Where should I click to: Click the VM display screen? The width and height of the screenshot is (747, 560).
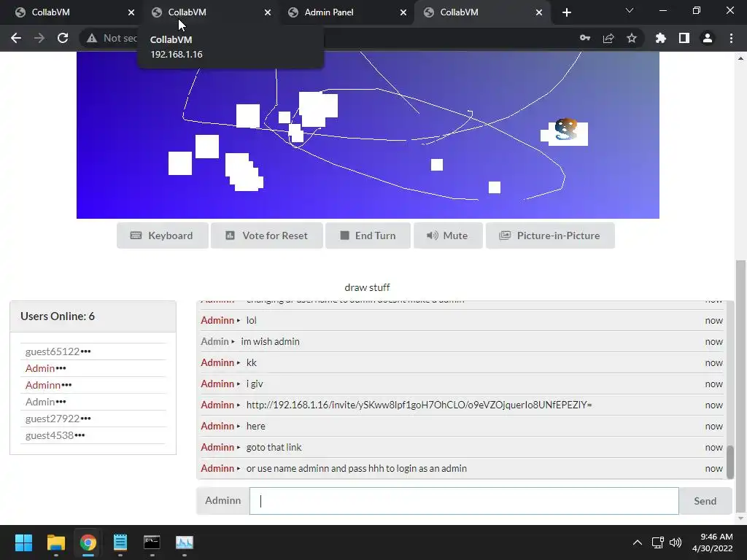click(368, 135)
